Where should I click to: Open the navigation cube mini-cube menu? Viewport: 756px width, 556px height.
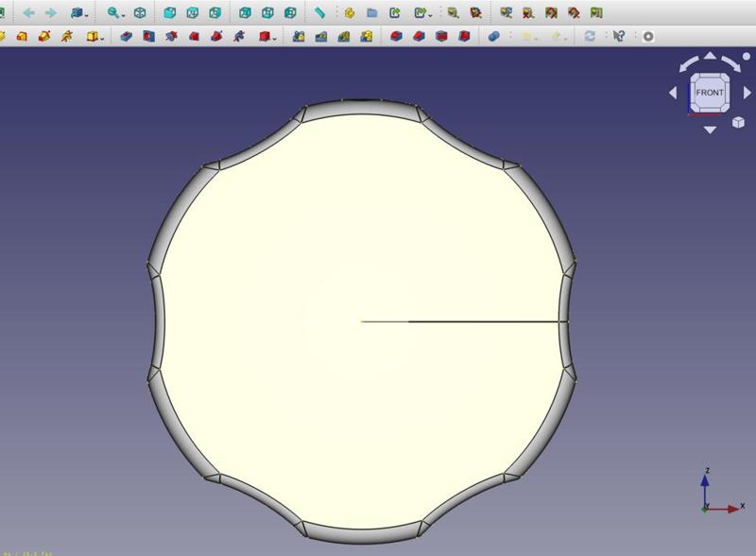point(738,123)
